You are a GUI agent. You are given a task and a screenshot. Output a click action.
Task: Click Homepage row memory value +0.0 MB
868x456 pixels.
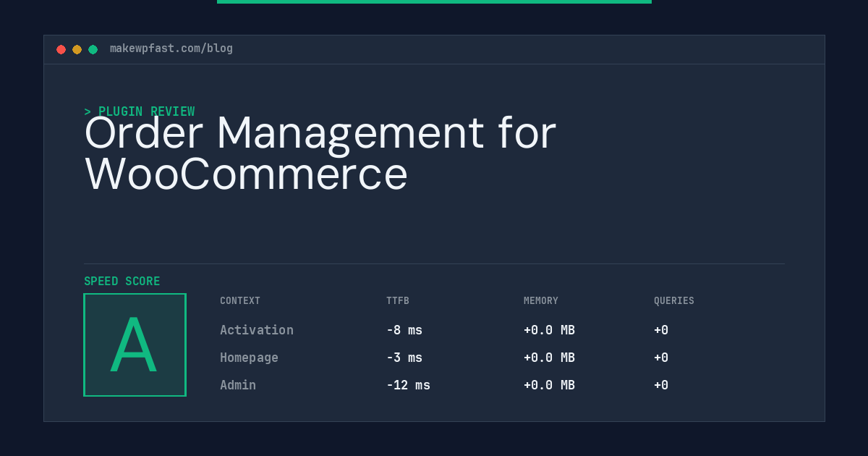click(x=549, y=358)
